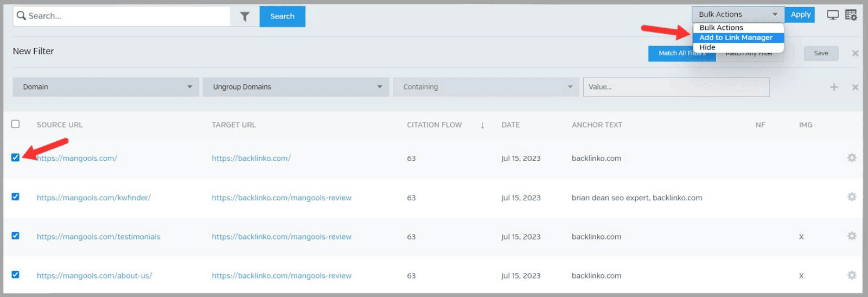The width and height of the screenshot is (868, 297).
Task: Open gear settings for kwfinder row
Action: (x=852, y=197)
